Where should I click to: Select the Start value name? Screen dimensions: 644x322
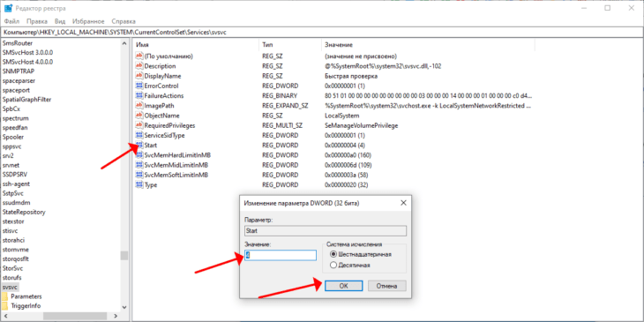[150, 146]
